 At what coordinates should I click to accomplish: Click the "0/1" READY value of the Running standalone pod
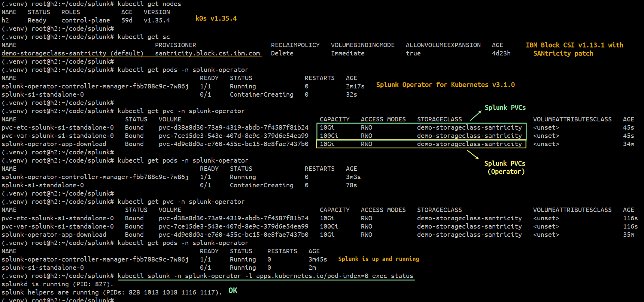(x=206, y=268)
